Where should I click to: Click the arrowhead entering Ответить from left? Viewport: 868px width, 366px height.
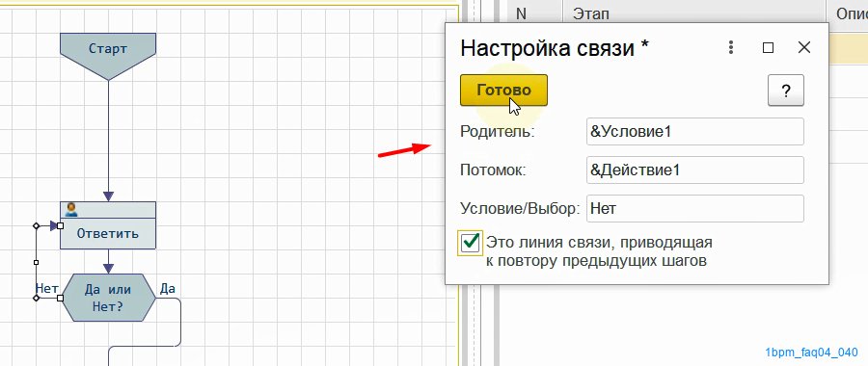coord(54,225)
